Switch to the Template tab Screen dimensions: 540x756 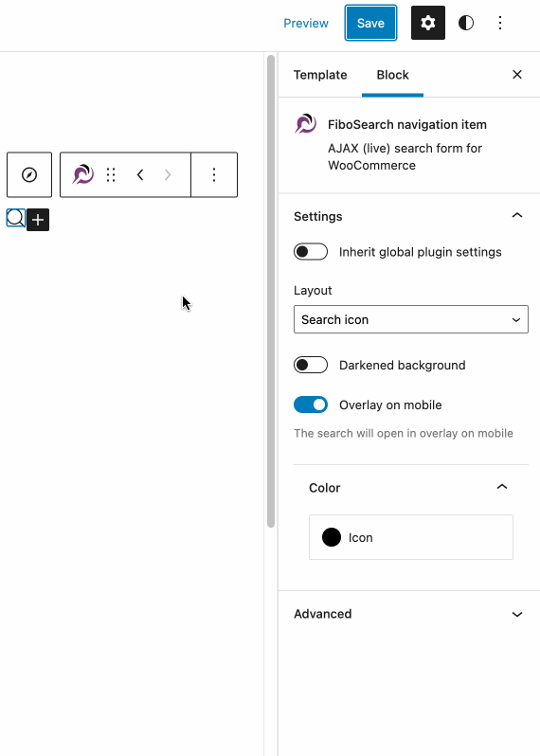click(x=320, y=75)
